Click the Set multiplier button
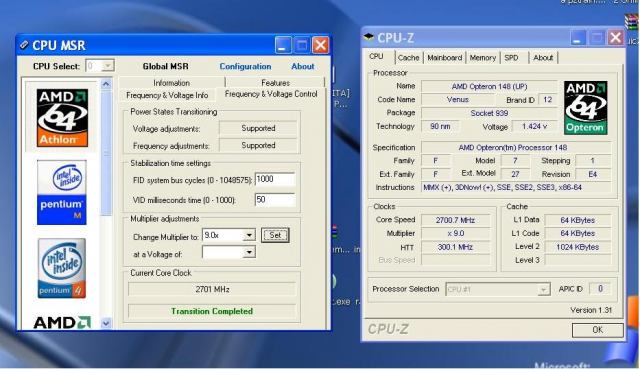This screenshot has height=369, width=640. click(275, 235)
